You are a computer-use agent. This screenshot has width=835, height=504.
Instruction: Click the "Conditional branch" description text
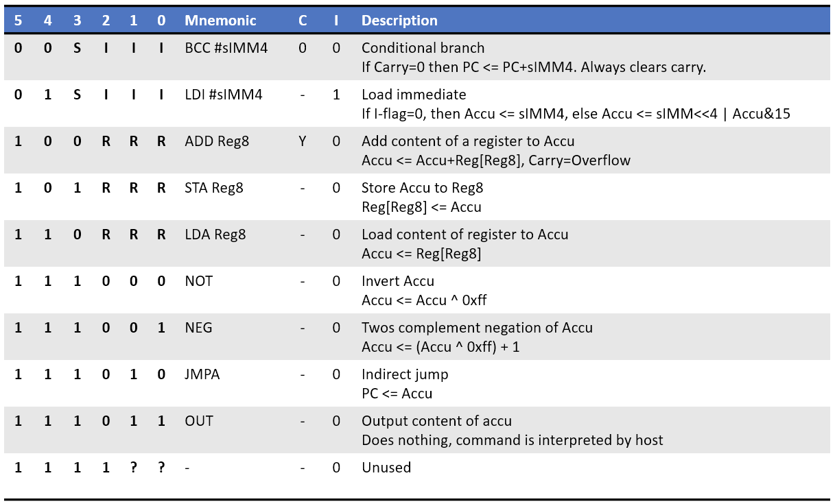pos(423,48)
